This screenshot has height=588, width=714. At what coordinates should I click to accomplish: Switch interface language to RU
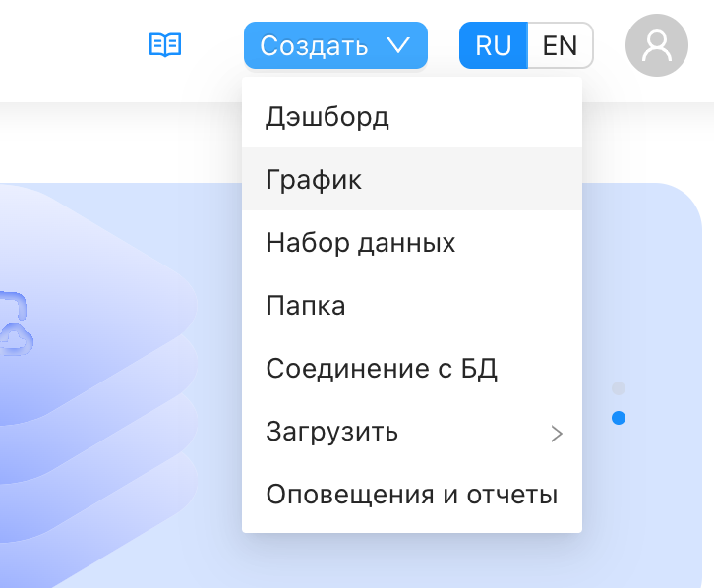pos(494,45)
